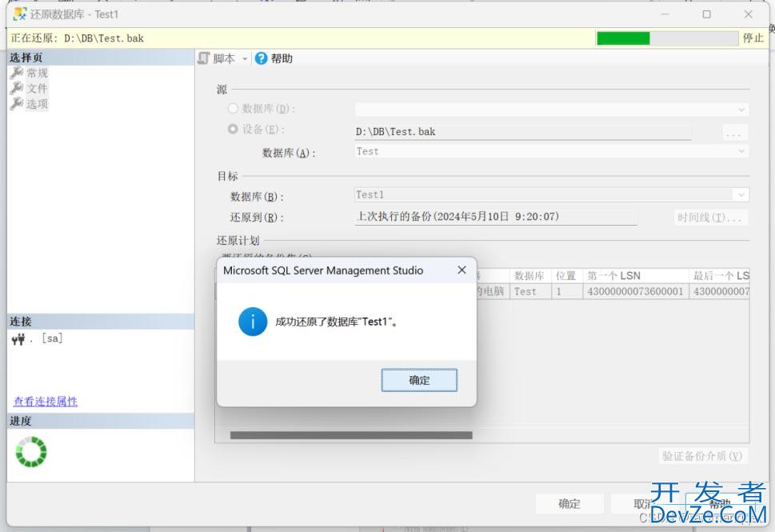
Task: Open the 查看连接属性 link
Action: coord(46,402)
